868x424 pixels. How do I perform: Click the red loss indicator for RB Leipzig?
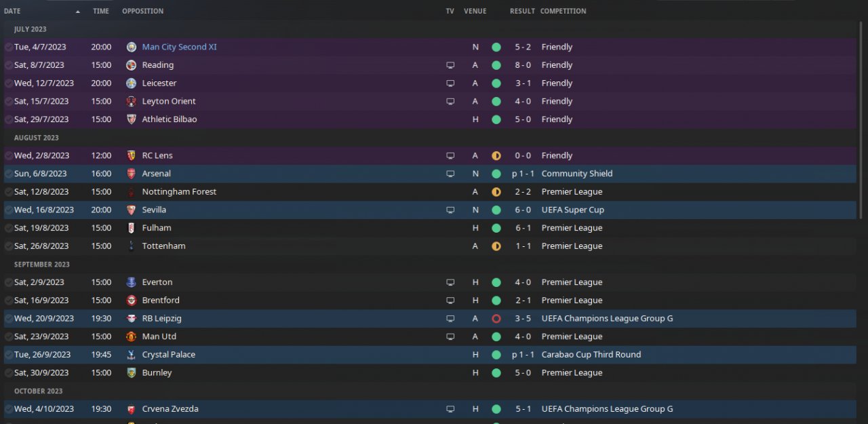[496, 318]
